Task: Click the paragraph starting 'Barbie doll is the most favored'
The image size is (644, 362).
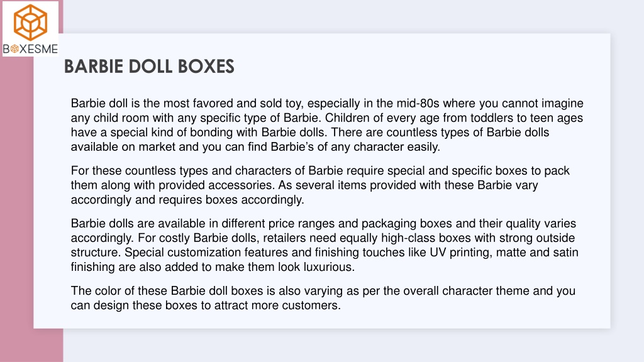Action: point(327,125)
